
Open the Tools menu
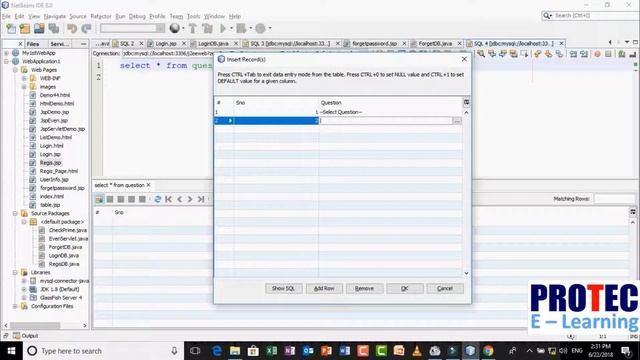(x=193, y=16)
